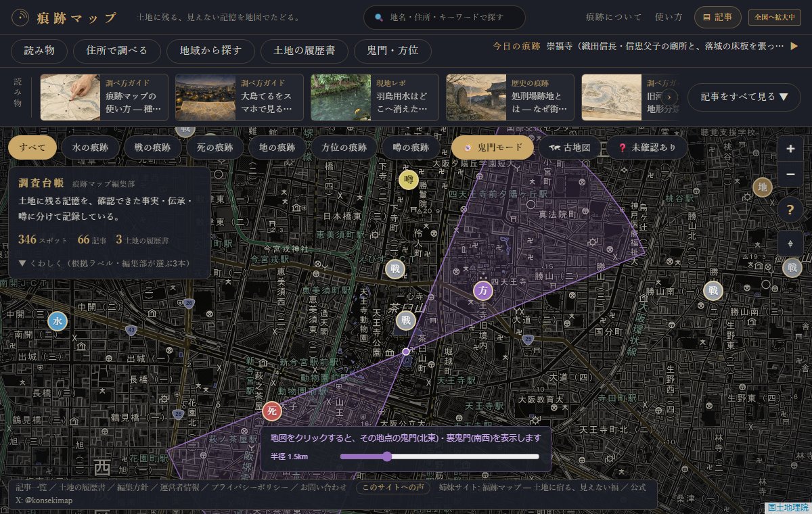This screenshot has height=514, width=812.
Task: Click the search magnifier icon
Action: [x=379, y=18]
